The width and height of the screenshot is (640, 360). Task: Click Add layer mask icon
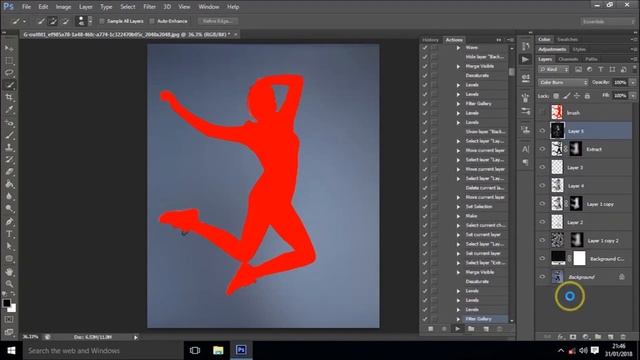click(573, 337)
